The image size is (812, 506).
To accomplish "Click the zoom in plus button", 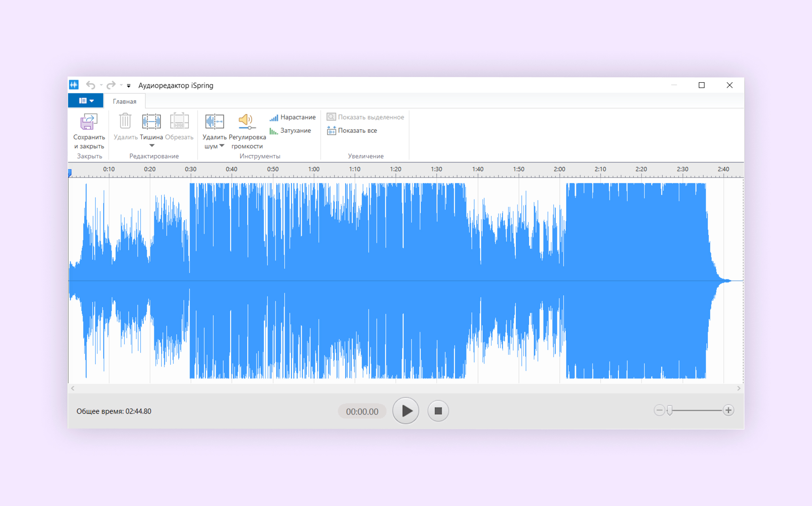I will [728, 410].
